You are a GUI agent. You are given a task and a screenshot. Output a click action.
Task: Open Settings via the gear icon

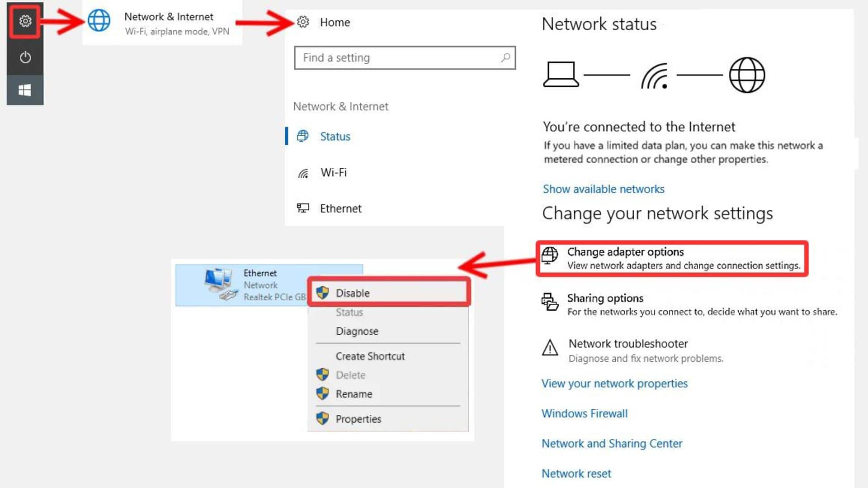point(25,21)
